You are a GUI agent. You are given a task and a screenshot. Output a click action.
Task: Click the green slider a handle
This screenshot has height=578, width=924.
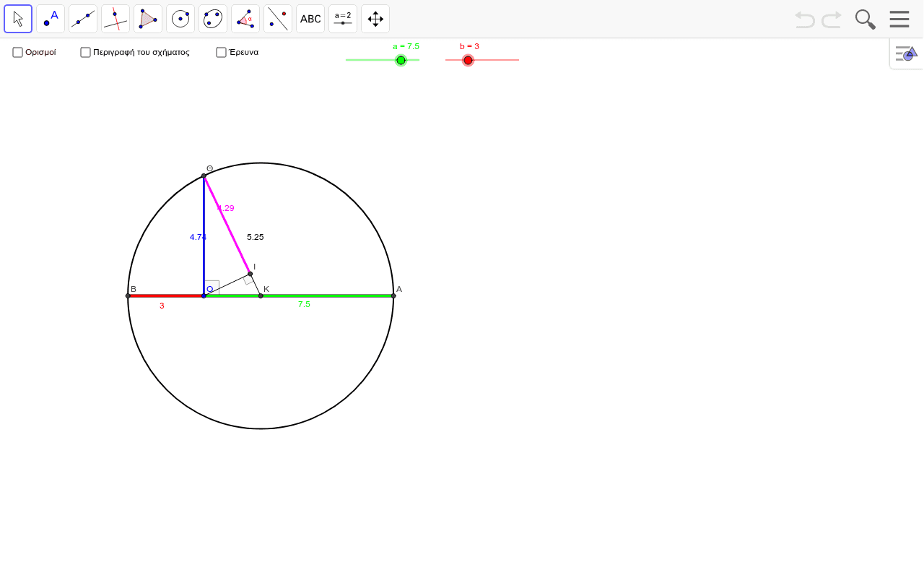pos(401,60)
